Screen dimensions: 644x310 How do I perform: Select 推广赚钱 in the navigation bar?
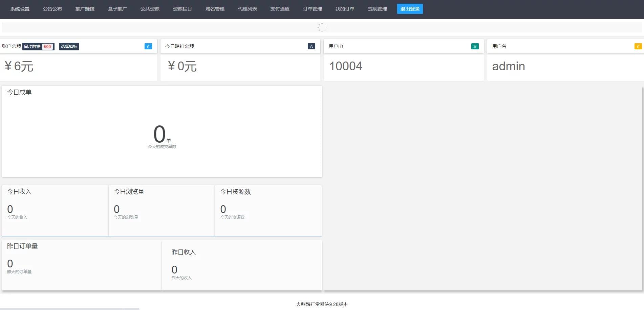pyautogui.click(x=85, y=9)
